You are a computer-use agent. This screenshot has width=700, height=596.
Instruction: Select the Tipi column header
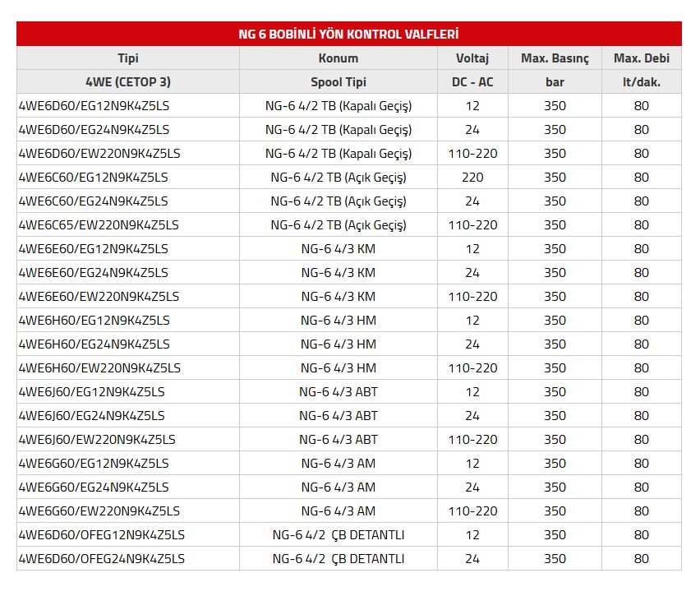point(128,58)
